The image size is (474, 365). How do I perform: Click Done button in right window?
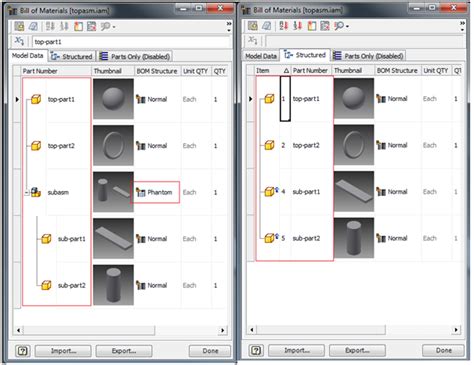[443, 350]
